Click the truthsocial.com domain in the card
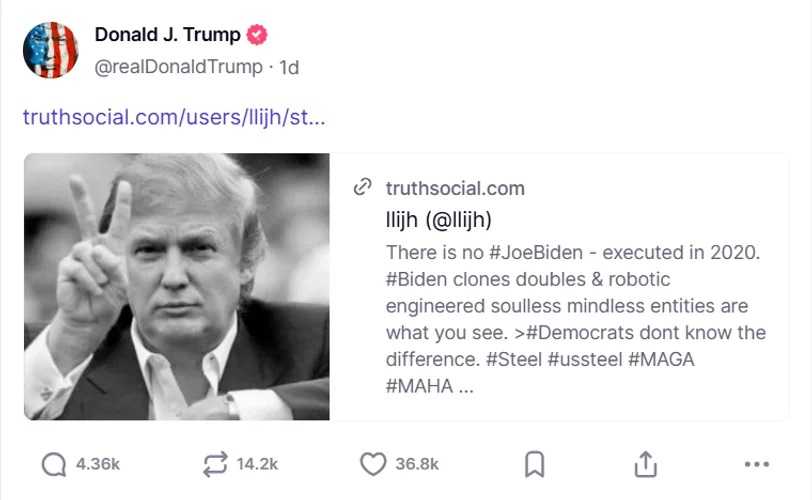The height and width of the screenshot is (500, 812). point(455,188)
